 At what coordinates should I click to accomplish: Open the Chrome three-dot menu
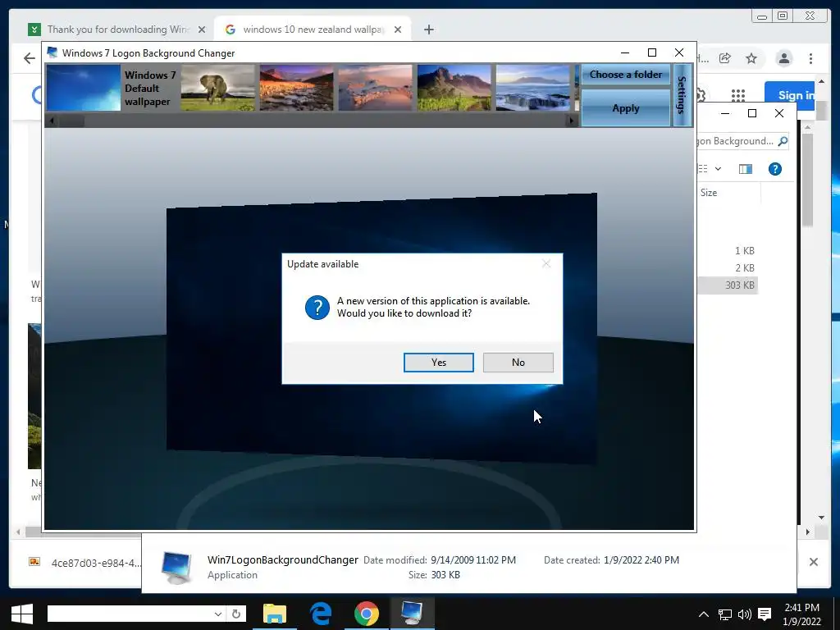810,58
